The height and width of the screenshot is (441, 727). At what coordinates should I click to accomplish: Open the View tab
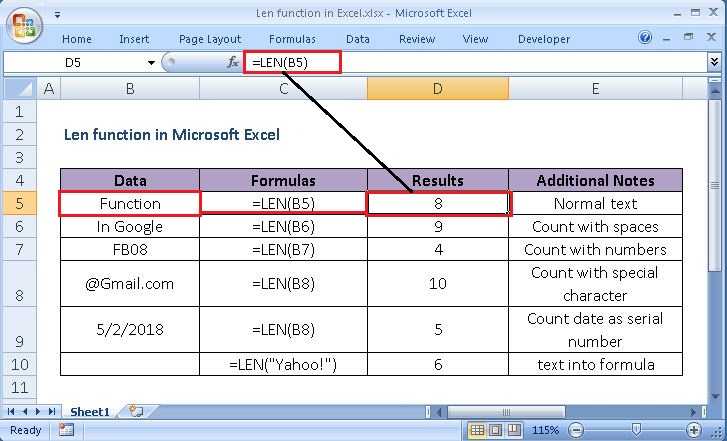tap(475, 39)
